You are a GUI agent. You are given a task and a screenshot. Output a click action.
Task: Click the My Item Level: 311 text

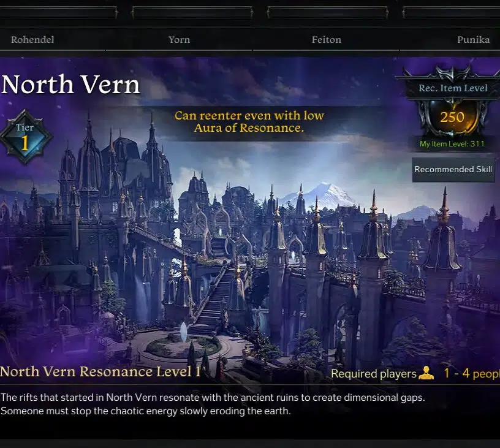tap(452, 144)
